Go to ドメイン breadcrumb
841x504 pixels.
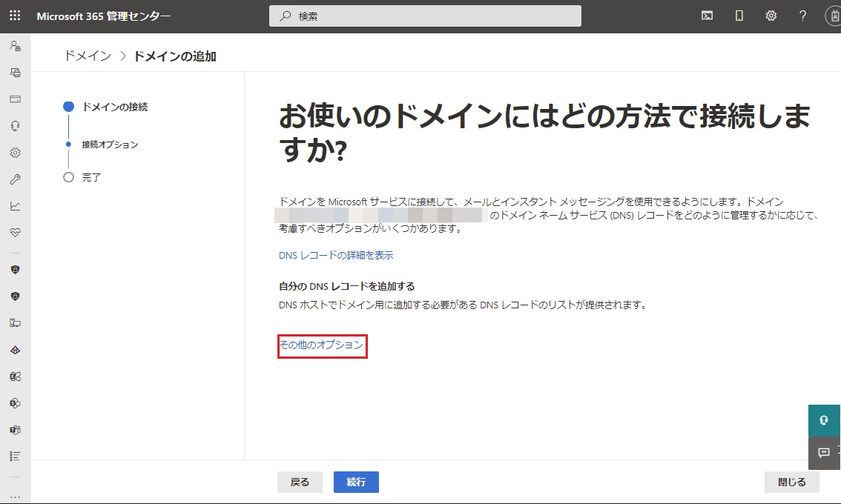88,56
